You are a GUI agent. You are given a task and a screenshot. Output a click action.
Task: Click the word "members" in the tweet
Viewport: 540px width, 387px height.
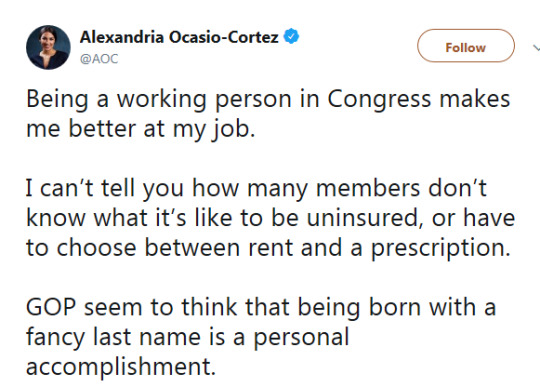coord(368,188)
